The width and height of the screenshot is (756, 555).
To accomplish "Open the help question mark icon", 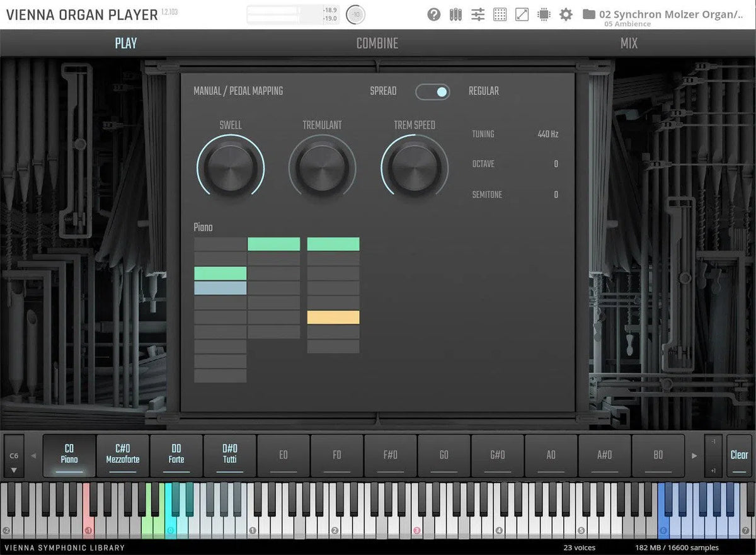I will [x=433, y=14].
